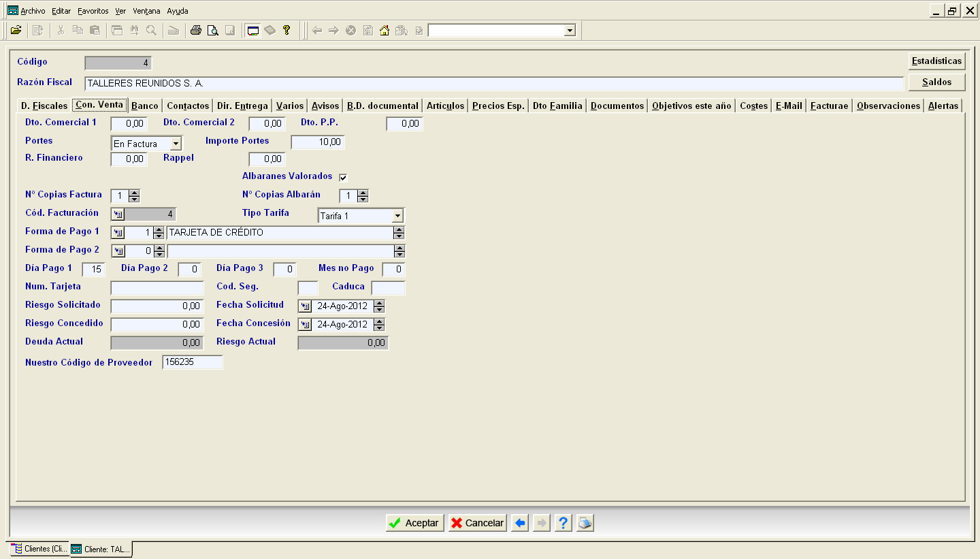This screenshot has width=980, height=559.
Task: Click the gray forward arrow in the top toolbar
Action: (333, 30)
